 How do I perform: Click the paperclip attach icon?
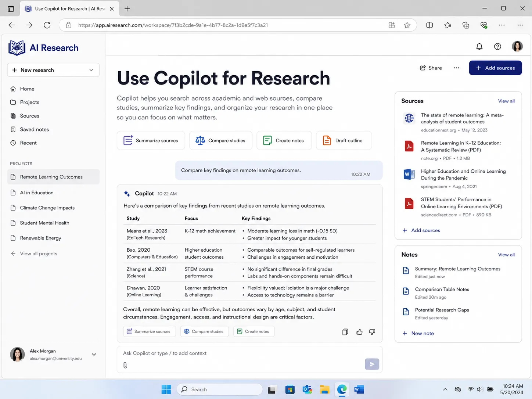point(125,365)
